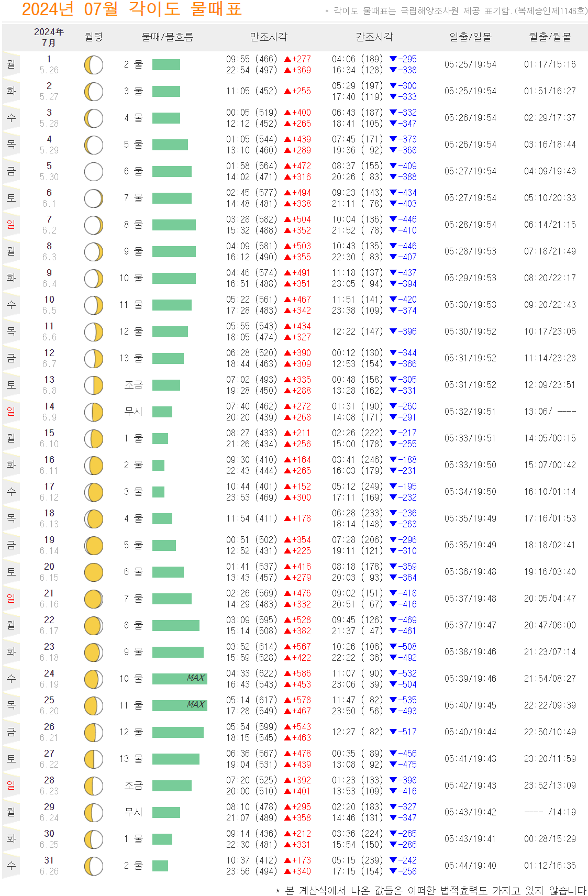
Task: Click the 조금 label on July 28
Action: coord(134,786)
